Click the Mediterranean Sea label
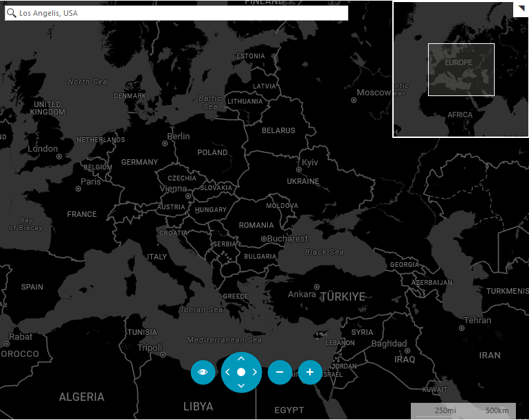The width and height of the screenshot is (529, 420). point(225,340)
